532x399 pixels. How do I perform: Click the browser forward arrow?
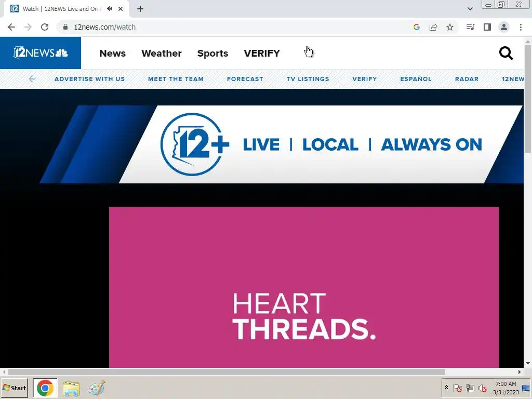(x=28, y=27)
